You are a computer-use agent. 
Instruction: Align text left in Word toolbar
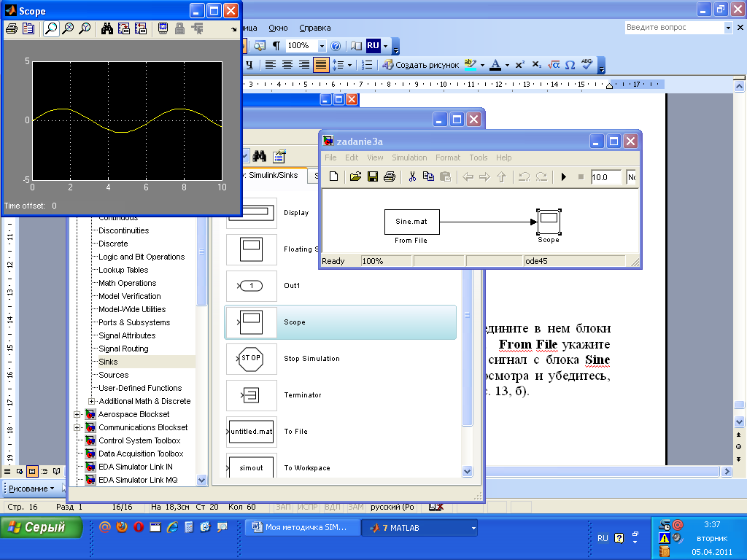point(271,65)
